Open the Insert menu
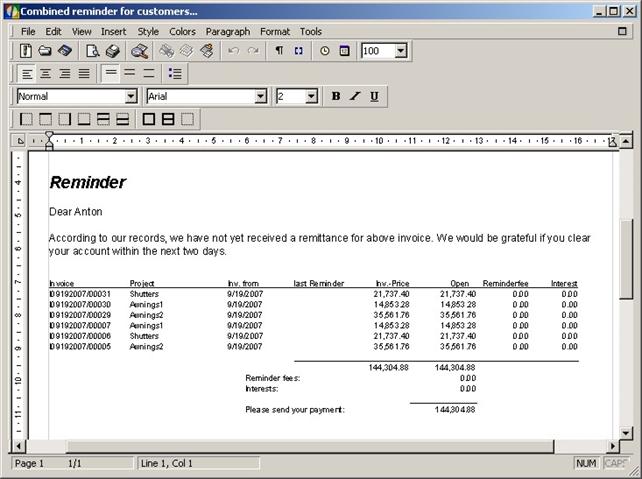The height and width of the screenshot is (479, 642). click(113, 31)
